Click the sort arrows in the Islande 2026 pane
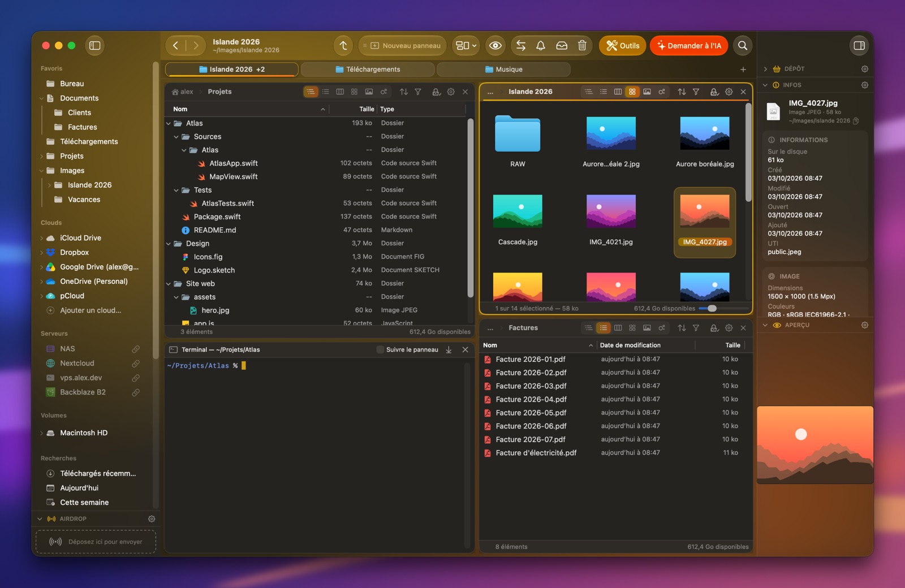The height and width of the screenshot is (588, 905). (682, 92)
